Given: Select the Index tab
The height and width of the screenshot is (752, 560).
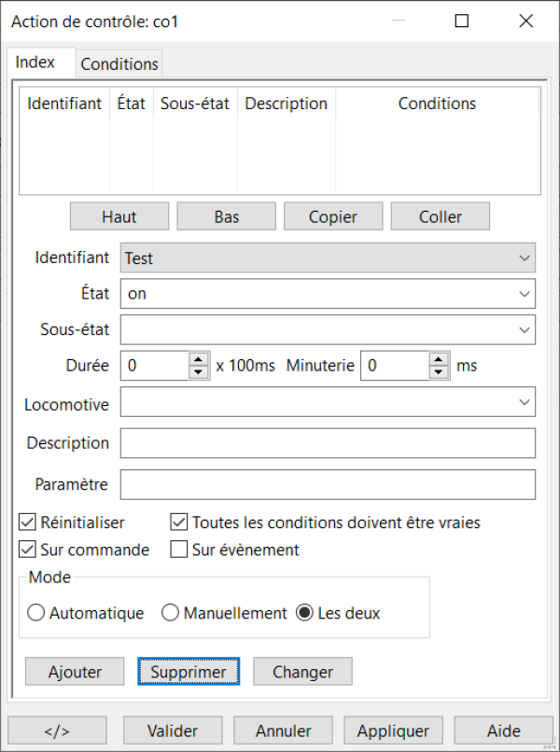Looking at the screenshot, I should click(36, 63).
